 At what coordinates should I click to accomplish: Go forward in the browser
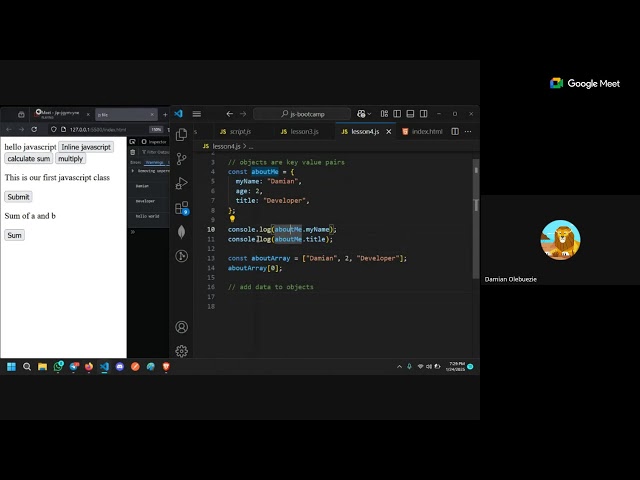[x=21, y=129]
